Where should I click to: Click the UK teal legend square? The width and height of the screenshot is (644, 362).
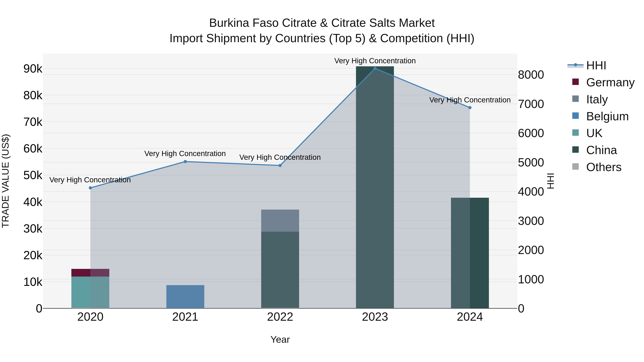click(x=575, y=133)
